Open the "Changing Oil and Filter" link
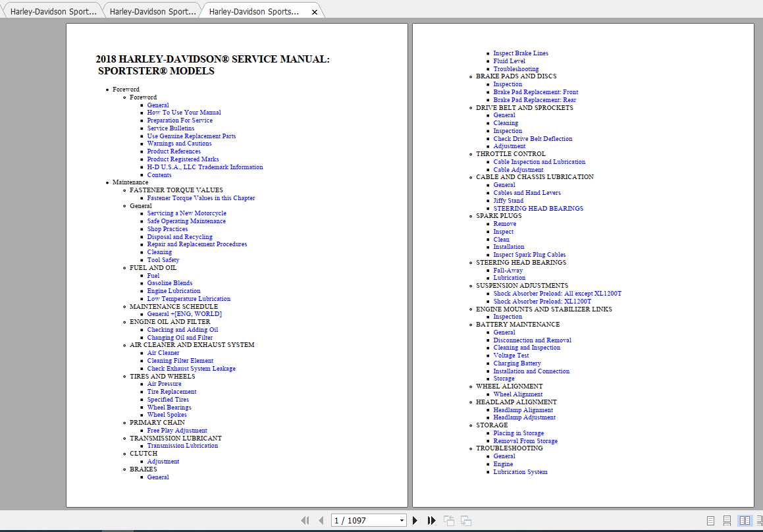The height and width of the screenshot is (532, 763). pos(180,338)
